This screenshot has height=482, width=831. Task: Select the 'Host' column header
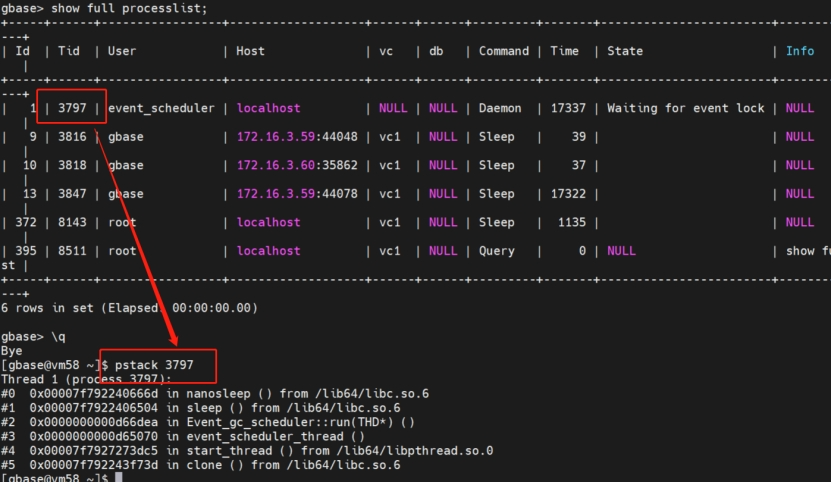point(250,51)
